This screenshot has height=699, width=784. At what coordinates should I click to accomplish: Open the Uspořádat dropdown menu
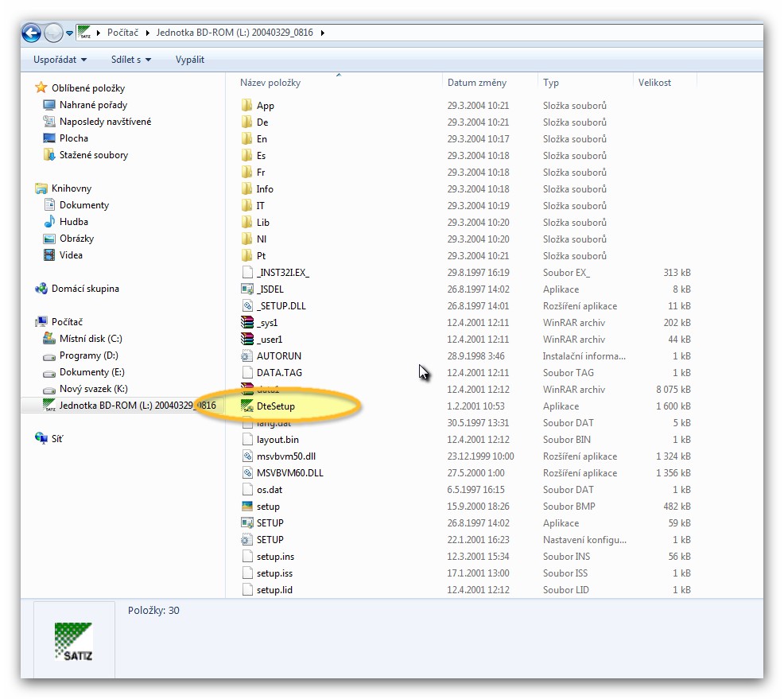pyautogui.click(x=60, y=60)
